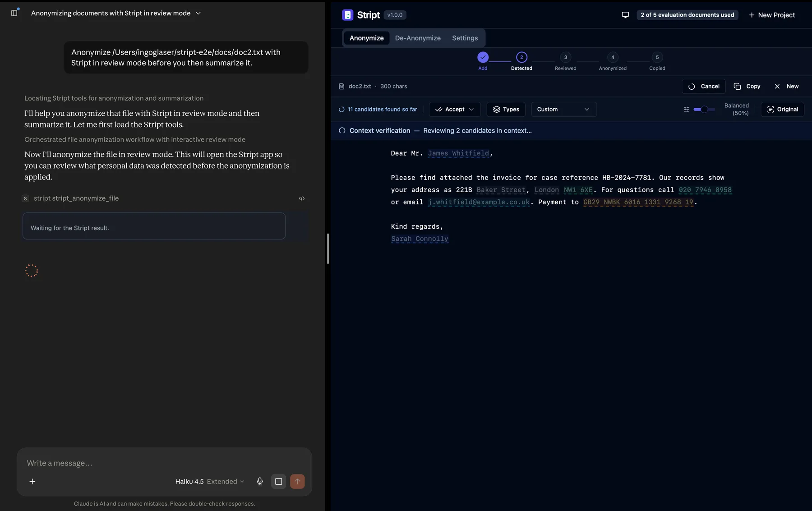
Task: Switch to the Anonymize tab
Action: click(x=366, y=38)
